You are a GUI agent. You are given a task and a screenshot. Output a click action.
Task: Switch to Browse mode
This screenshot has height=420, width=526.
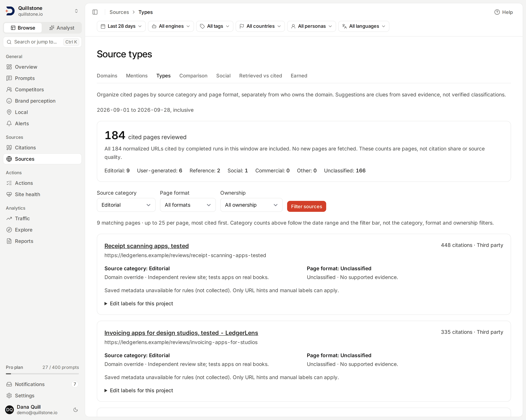click(x=23, y=28)
